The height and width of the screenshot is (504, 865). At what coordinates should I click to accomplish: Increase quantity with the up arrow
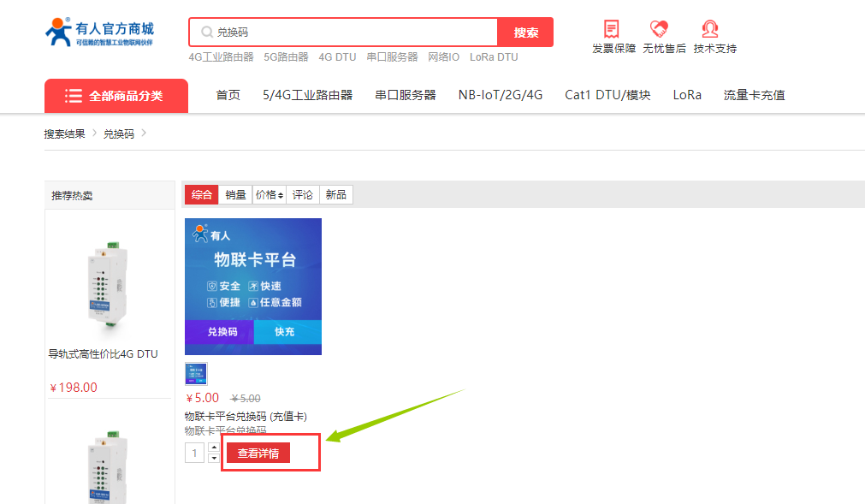click(x=214, y=448)
